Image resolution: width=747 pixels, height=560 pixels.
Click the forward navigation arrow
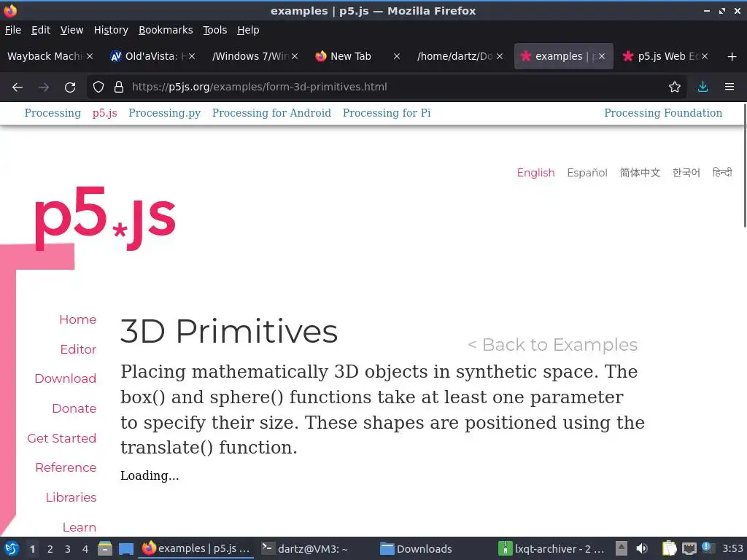point(44,87)
